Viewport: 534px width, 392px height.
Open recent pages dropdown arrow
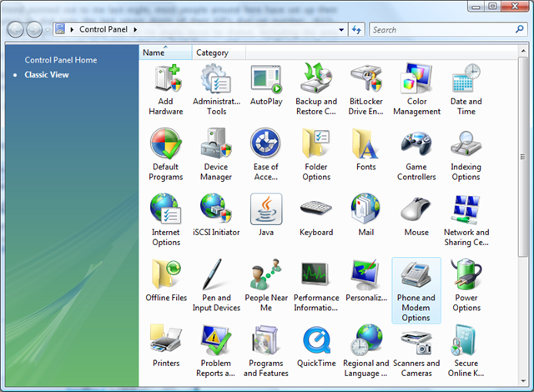(48, 30)
